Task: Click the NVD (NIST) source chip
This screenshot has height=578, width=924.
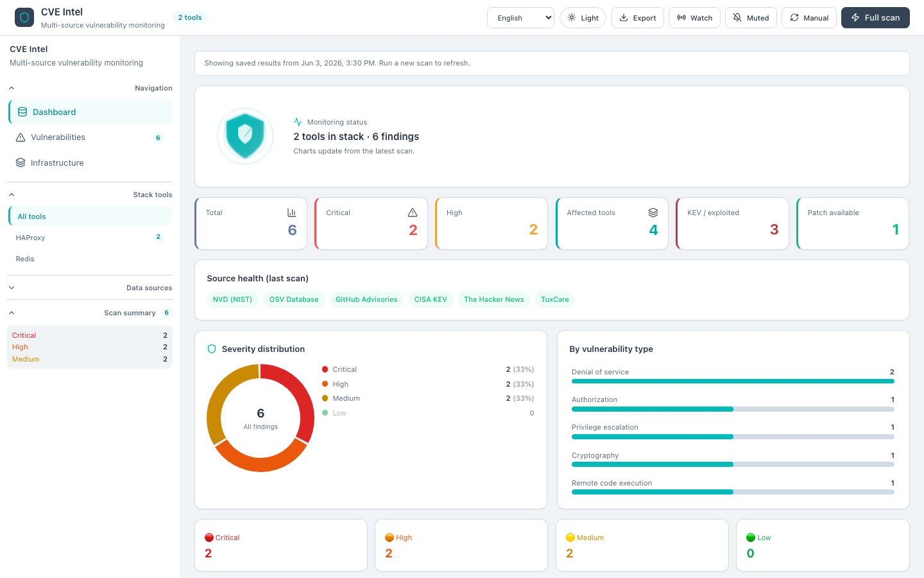Action: [232, 299]
